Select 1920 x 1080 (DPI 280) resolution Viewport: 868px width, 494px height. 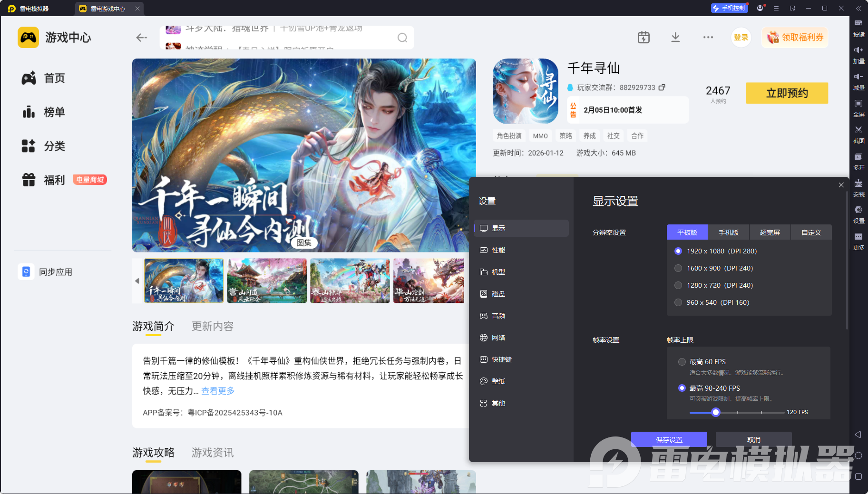click(x=678, y=251)
